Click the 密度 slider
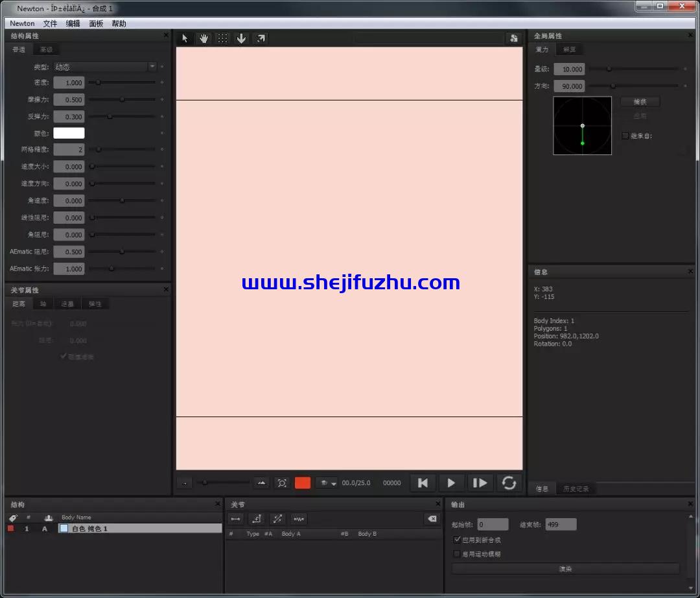The height and width of the screenshot is (598, 700). [122, 82]
